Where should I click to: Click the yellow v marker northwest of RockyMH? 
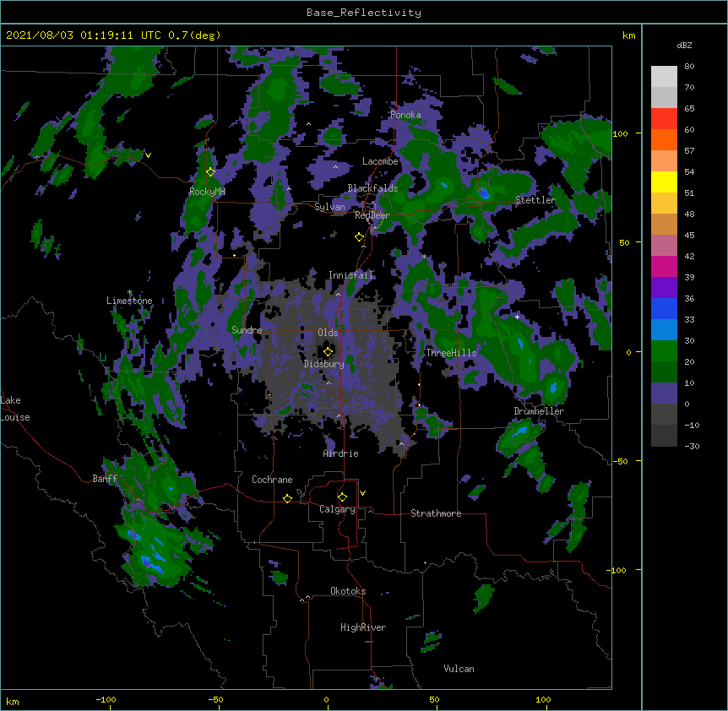pos(148,155)
